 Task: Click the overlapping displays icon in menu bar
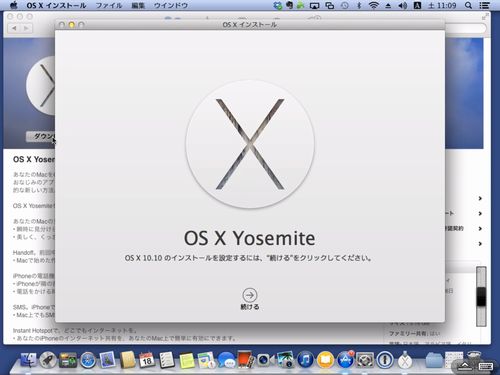click(x=330, y=5)
